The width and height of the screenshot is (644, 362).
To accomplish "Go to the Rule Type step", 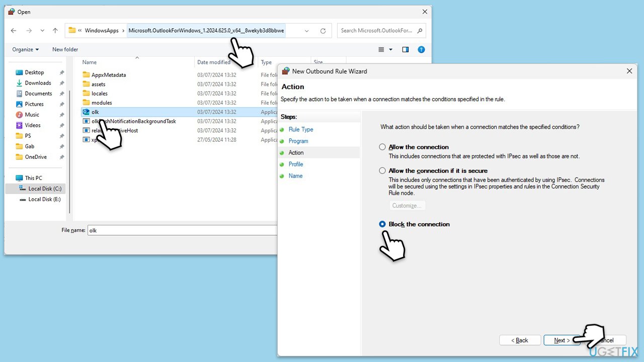I will point(301,129).
